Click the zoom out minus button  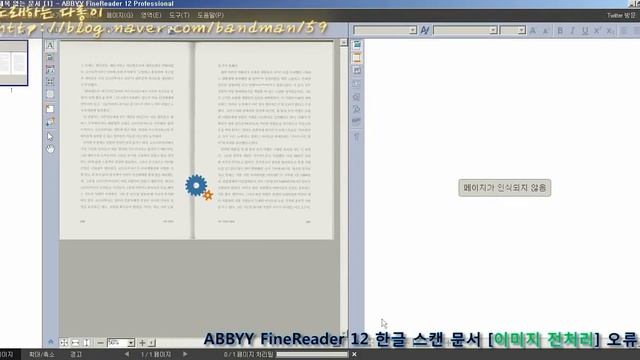(x=100, y=343)
